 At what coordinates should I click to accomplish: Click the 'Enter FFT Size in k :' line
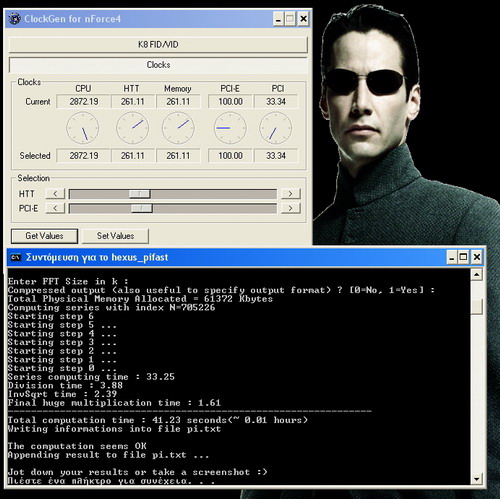[x=68, y=281]
